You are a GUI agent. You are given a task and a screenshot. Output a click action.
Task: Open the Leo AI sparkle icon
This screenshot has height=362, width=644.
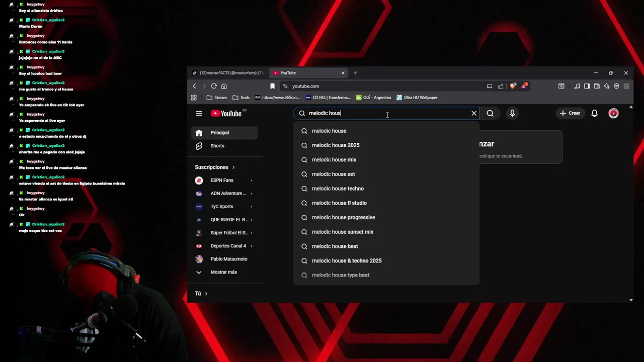coord(607,86)
